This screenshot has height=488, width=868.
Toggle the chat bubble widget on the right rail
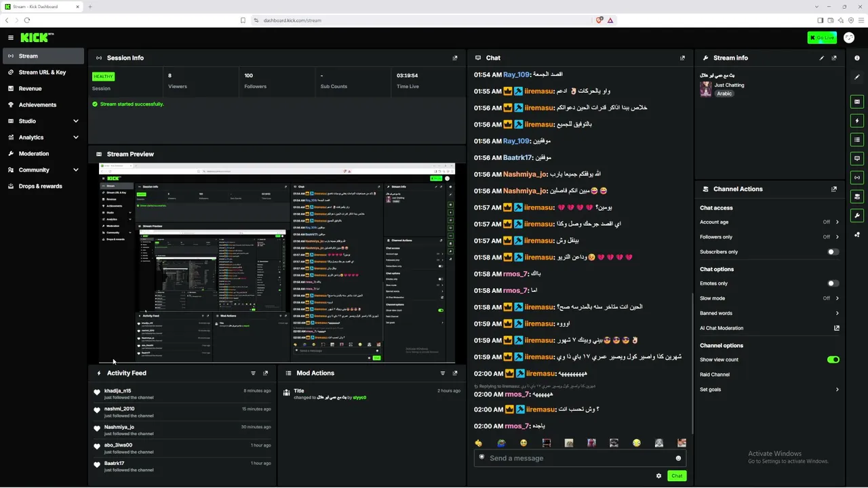pos(857,159)
